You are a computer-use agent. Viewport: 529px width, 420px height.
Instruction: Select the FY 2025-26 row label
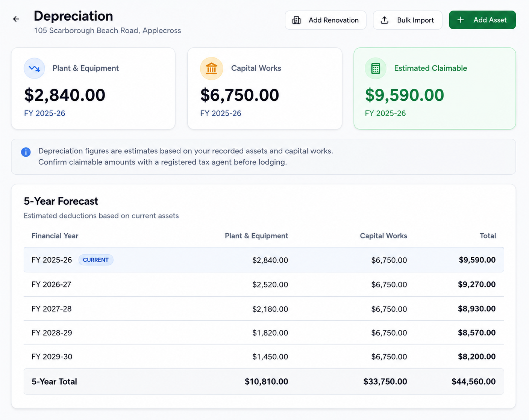click(52, 260)
